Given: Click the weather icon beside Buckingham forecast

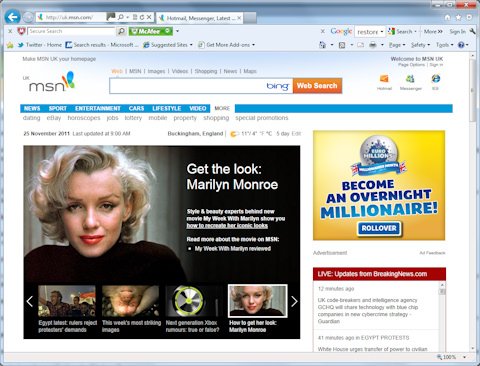Looking at the screenshot, I should click(234, 134).
